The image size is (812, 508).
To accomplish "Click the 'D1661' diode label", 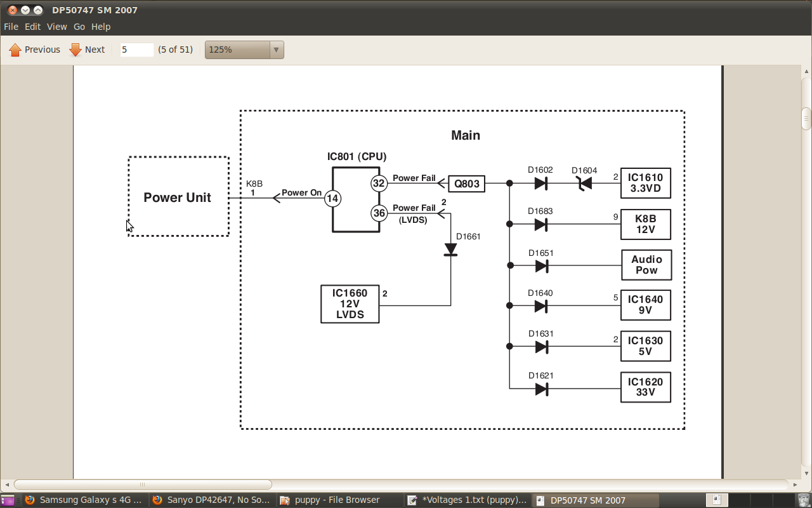I will click(x=469, y=237).
